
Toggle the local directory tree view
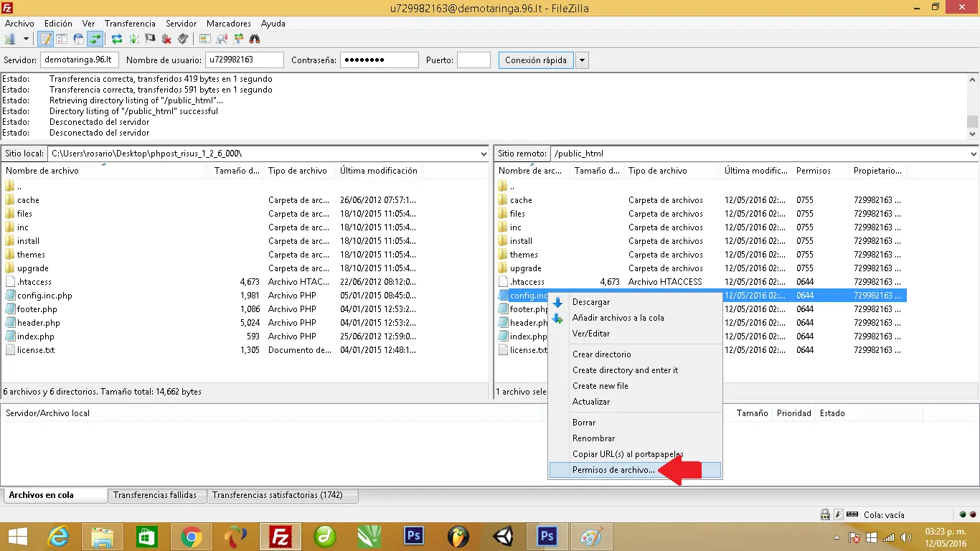[62, 39]
